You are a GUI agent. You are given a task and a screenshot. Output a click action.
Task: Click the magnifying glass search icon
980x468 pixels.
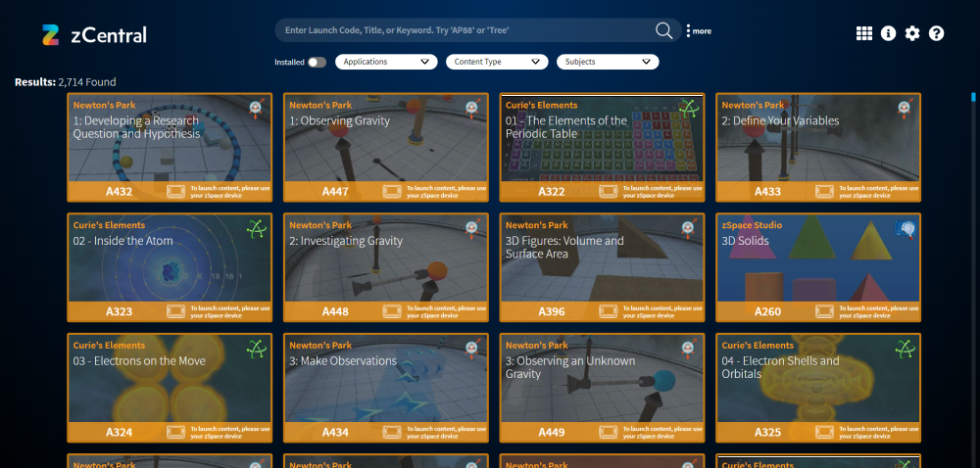664,30
